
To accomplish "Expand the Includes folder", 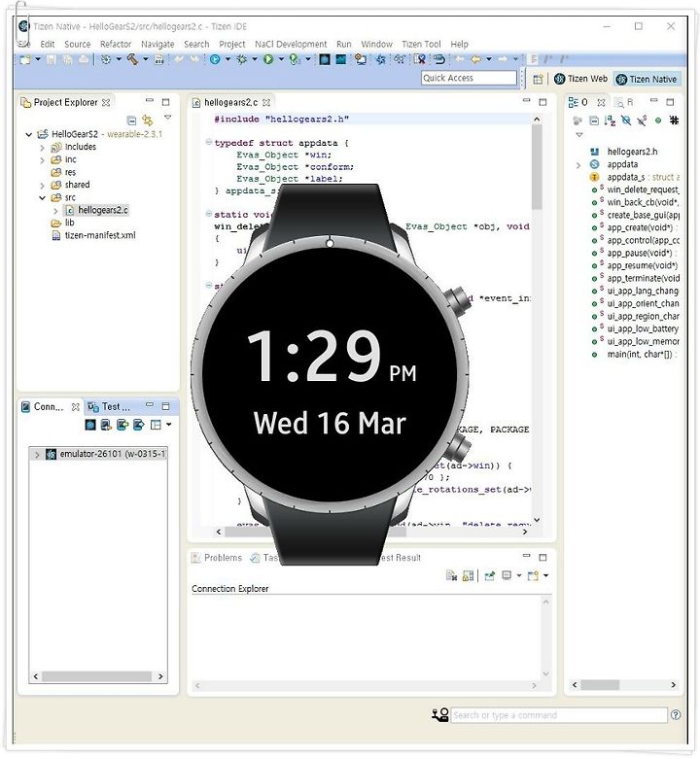I will (x=42, y=148).
